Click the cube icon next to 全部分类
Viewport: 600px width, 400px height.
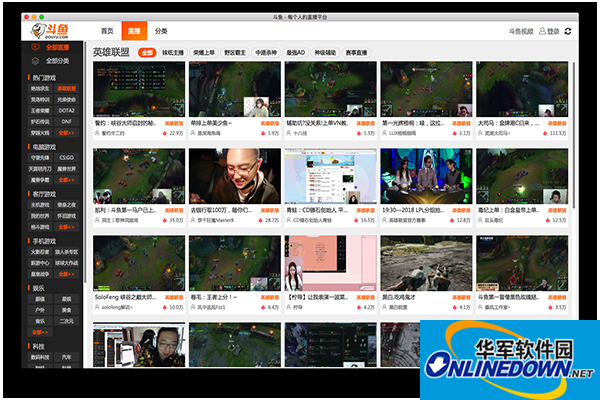coord(35,61)
